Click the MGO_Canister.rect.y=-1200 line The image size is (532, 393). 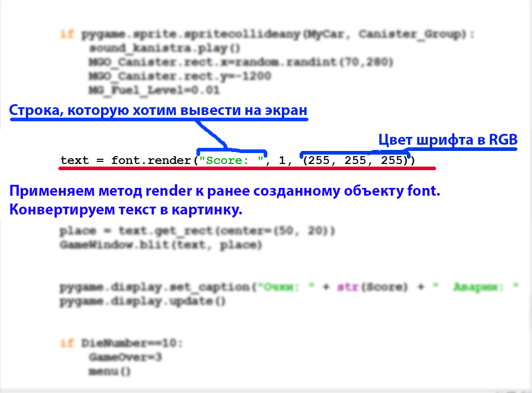click(x=180, y=76)
